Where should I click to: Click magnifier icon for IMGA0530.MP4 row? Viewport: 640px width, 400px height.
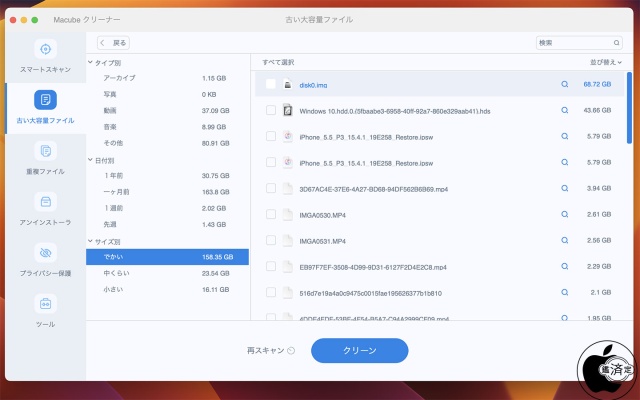pos(564,214)
